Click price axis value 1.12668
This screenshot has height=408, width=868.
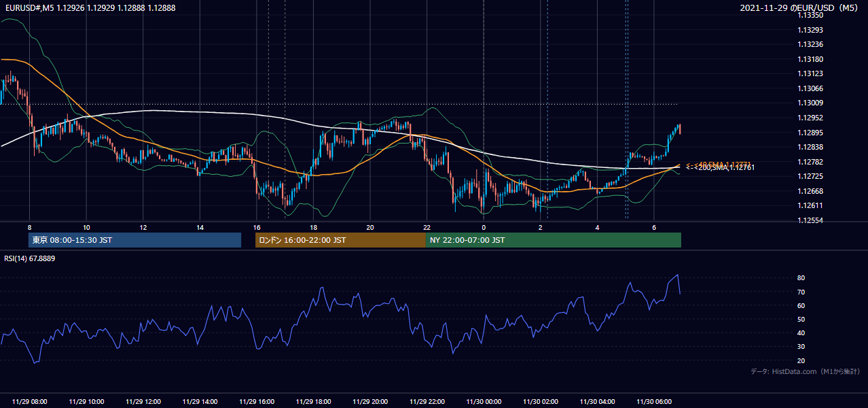pos(810,191)
